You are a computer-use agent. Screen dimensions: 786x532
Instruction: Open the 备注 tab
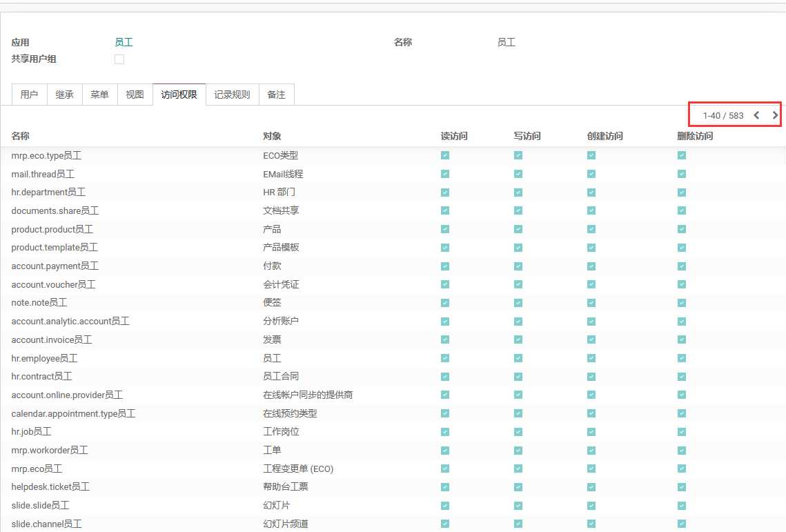[x=276, y=95]
